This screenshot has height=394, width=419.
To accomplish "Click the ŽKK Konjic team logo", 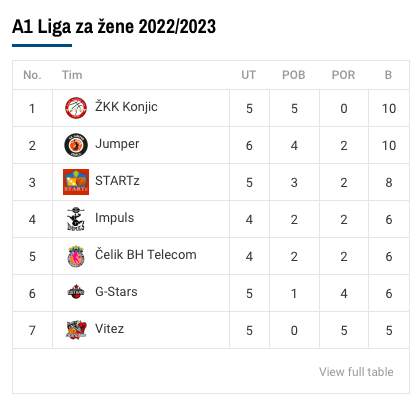I will click(x=76, y=108).
